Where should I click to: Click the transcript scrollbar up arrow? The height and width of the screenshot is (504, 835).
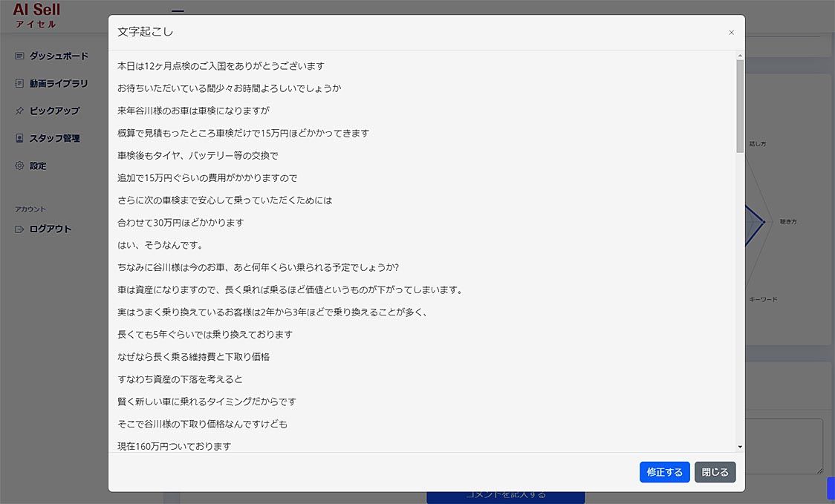(x=739, y=56)
